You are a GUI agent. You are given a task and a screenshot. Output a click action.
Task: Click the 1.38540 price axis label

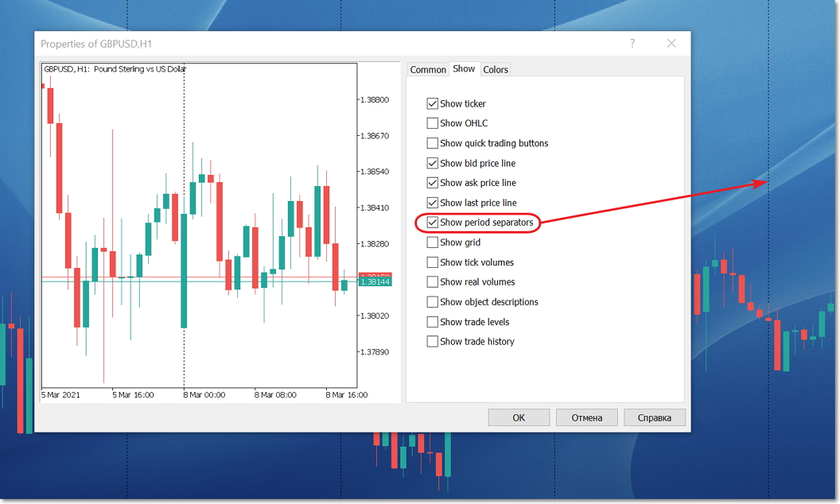(375, 172)
